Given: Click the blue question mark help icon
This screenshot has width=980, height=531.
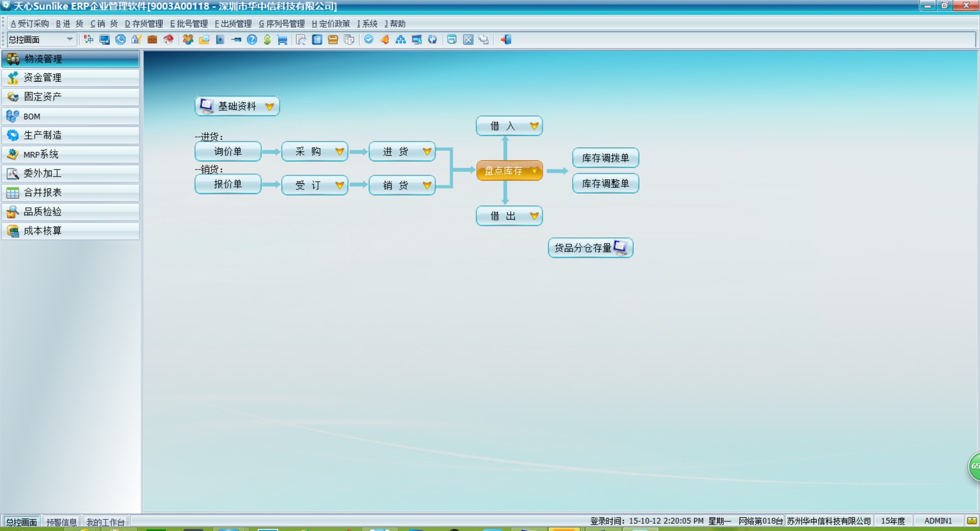Looking at the screenshot, I should 252,39.
